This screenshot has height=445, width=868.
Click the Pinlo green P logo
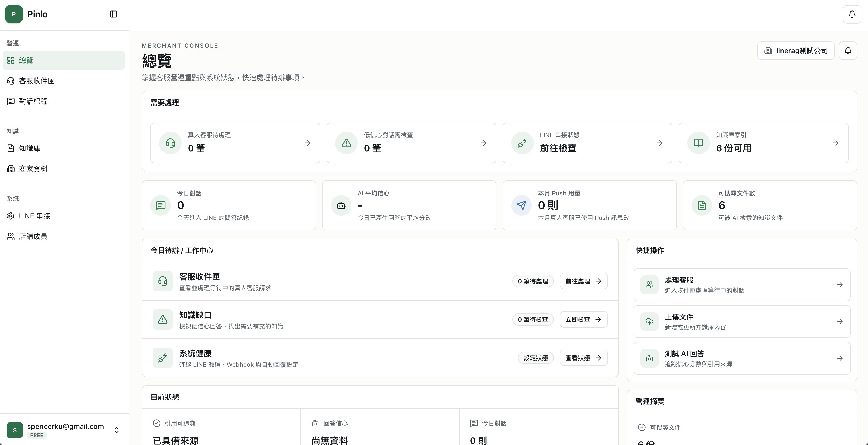pyautogui.click(x=14, y=14)
